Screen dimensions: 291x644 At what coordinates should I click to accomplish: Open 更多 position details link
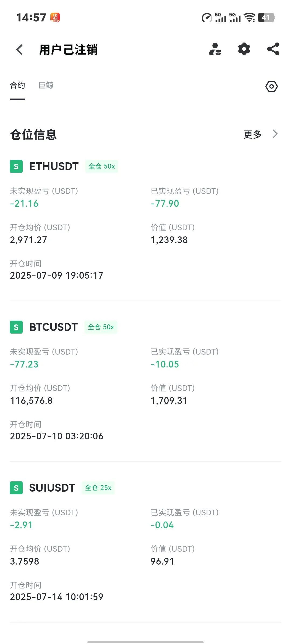pyautogui.click(x=253, y=134)
